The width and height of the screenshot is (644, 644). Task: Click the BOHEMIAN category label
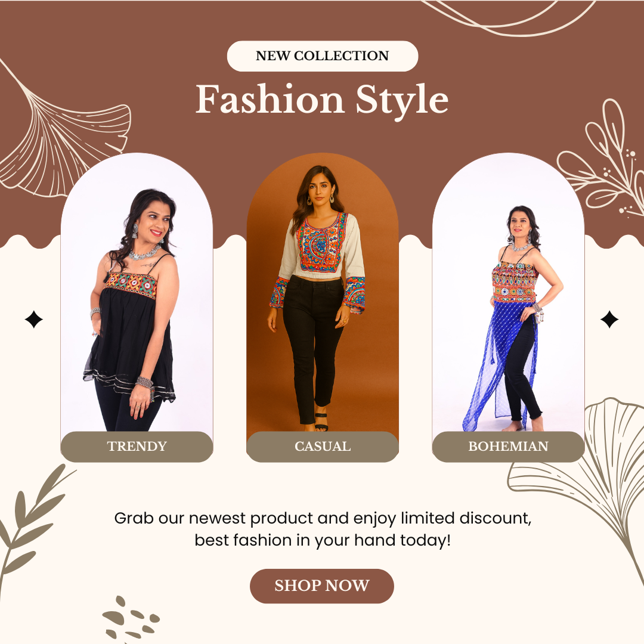pos(508,447)
